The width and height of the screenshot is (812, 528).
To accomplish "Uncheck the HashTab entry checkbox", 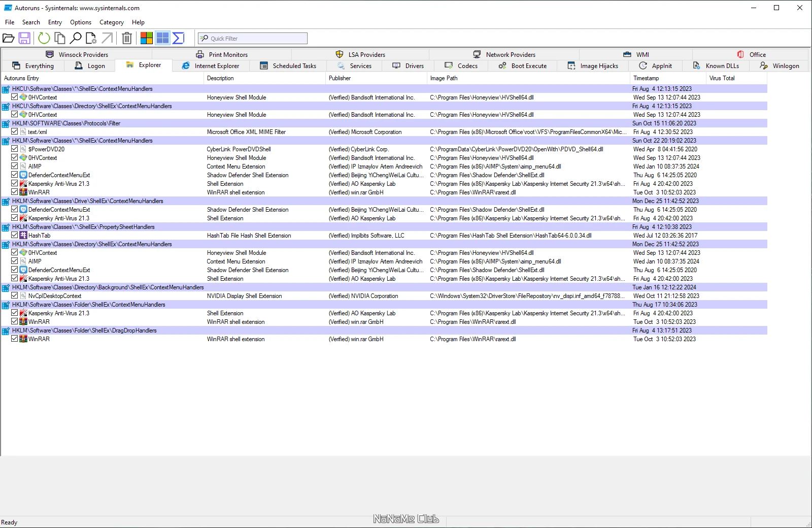I will 15,235.
